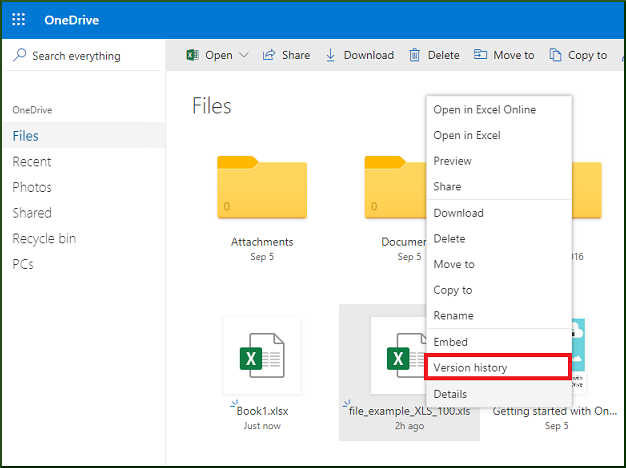Image resolution: width=626 pixels, height=468 pixels.
Task: Click OneDrive label in sidebar
Action: (32, 110)
